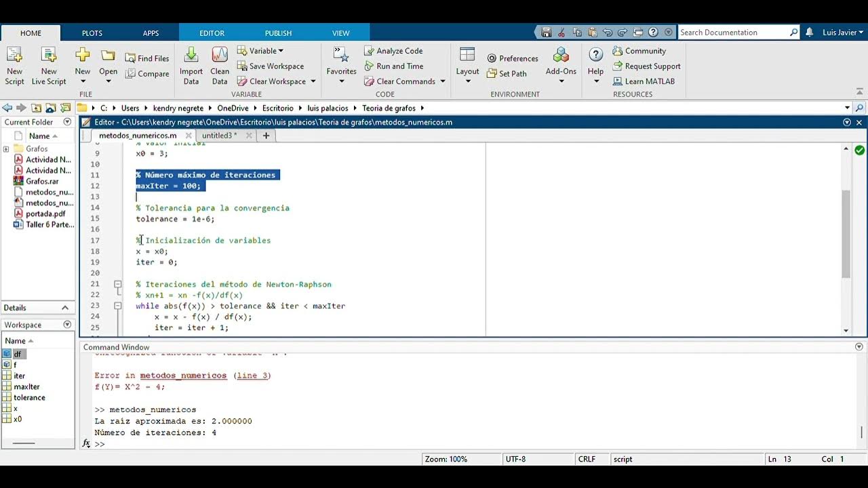The height and width of the screenshot is (488, 868).
Task: Open the Clear Commands dropdown arrow
Action: (x=442, y=81)
